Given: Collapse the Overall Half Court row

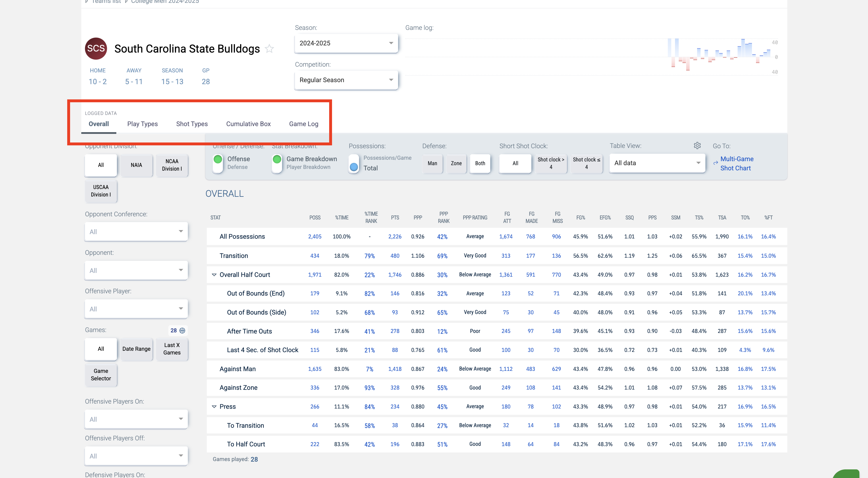Looking at the screenshot, I should tap(214, 275).
